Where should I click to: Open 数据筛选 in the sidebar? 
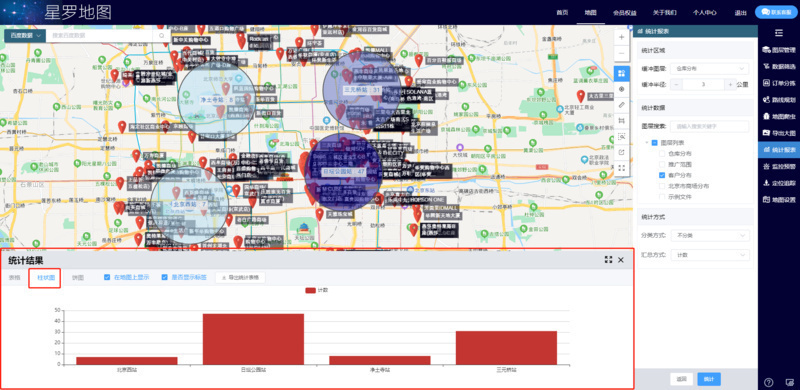(779, 66)
